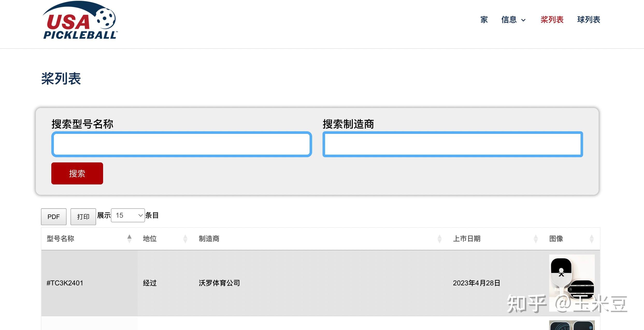Click the ascending sort arrow on 型号名称
The width and height of the screenshot is (644, 330).
pyautogui.click(x=129, y=237)
